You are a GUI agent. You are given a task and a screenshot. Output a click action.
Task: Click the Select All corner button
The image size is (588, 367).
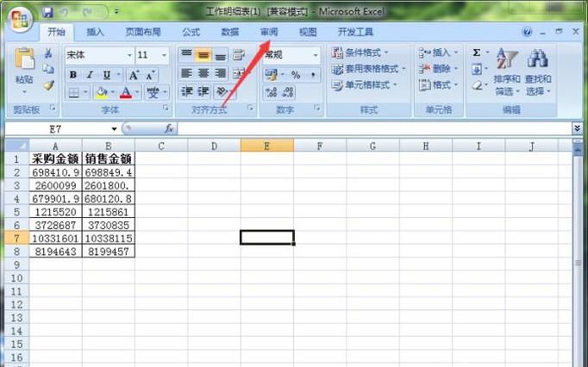(x=17, y=145)
